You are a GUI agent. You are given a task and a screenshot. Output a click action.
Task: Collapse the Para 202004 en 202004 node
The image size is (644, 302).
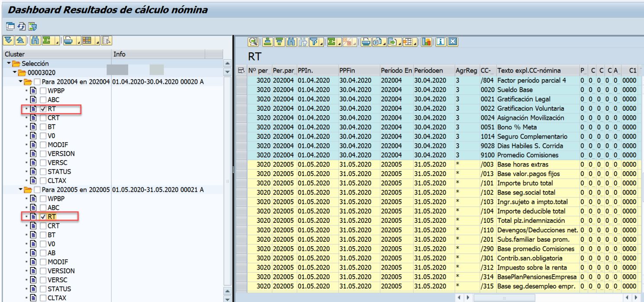(x=21, y=82)
